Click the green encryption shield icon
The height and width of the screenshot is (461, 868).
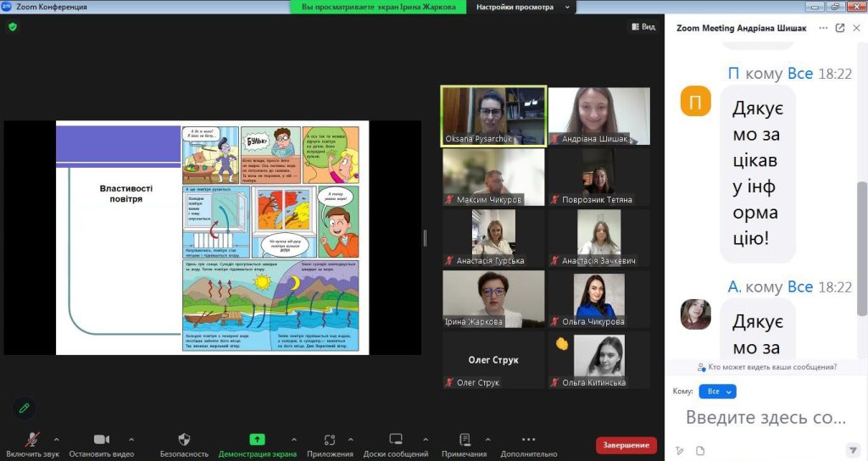pyautogui.click(x=13, y=26)
